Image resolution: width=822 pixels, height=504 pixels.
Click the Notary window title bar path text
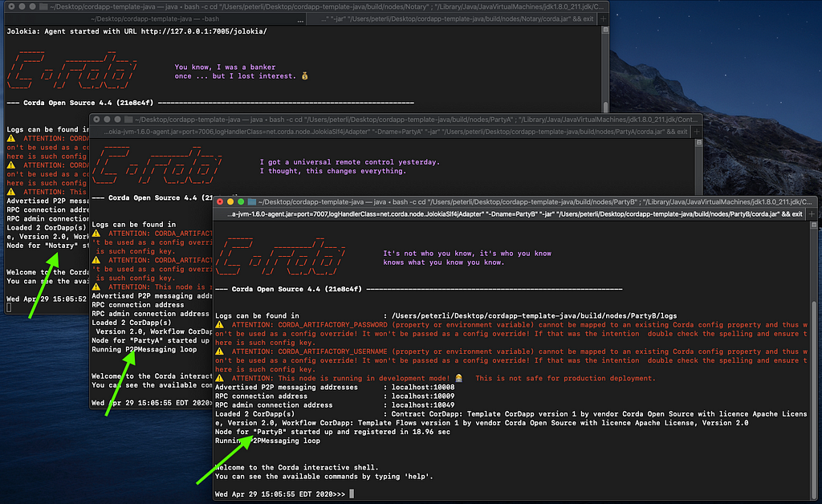(x=327, y=6)
